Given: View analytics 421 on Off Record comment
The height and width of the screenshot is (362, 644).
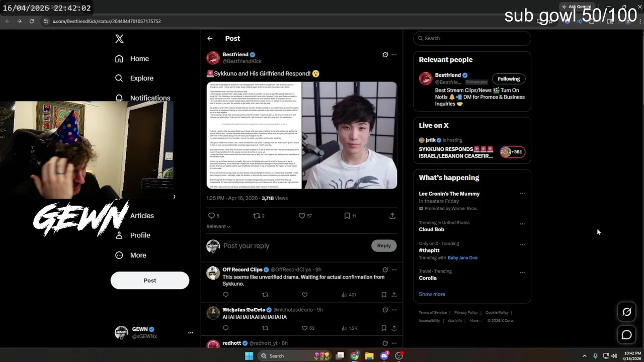Looking at the screenshot, I should coord(349,295).
